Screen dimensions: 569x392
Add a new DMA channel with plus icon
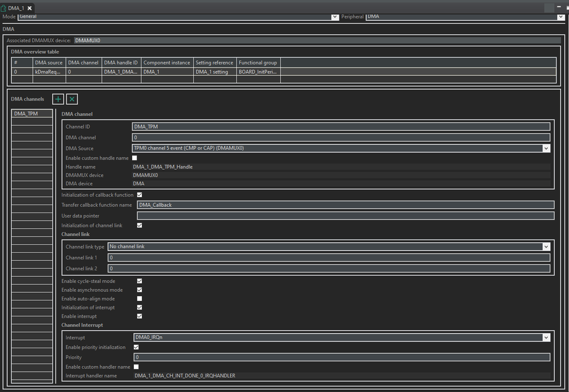tap(58, 99)
